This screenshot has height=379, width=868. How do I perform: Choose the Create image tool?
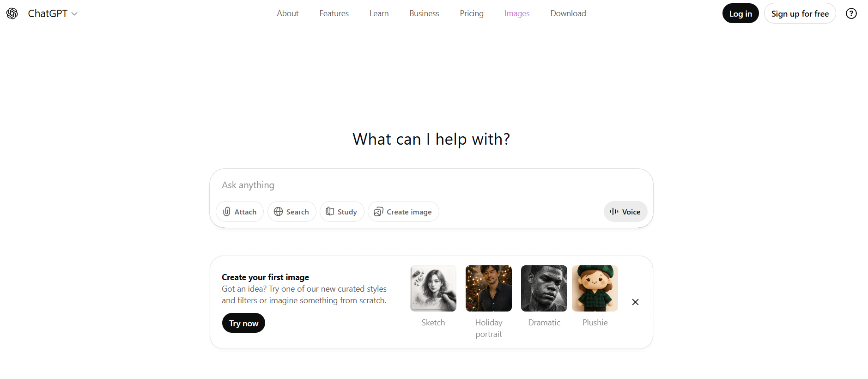point(403,212)
